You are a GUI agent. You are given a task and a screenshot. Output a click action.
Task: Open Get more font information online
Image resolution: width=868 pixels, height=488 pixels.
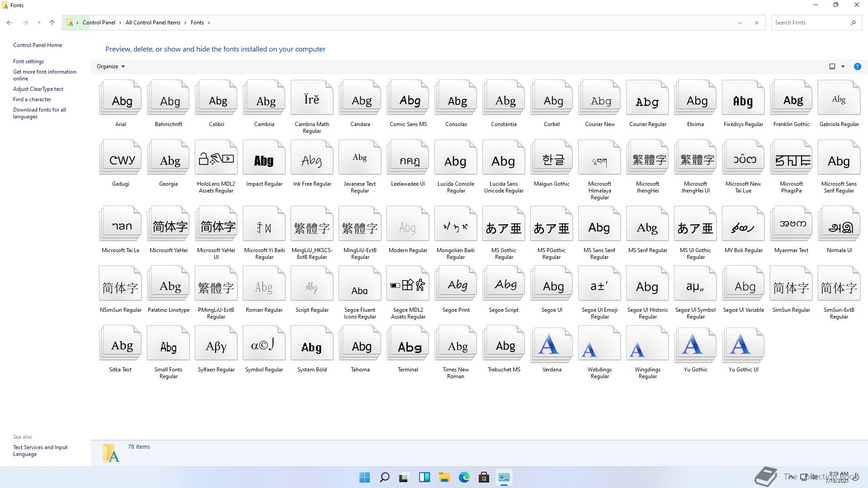(45, 75)
